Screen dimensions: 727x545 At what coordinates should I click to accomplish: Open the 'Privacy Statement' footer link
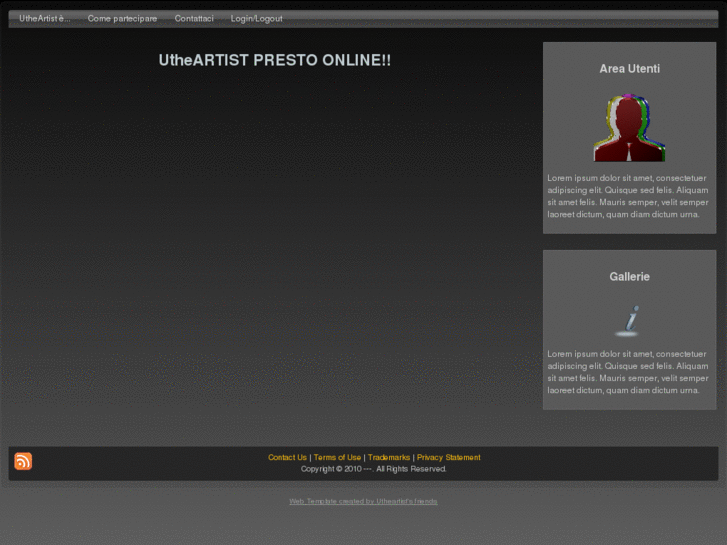[448, 457]
